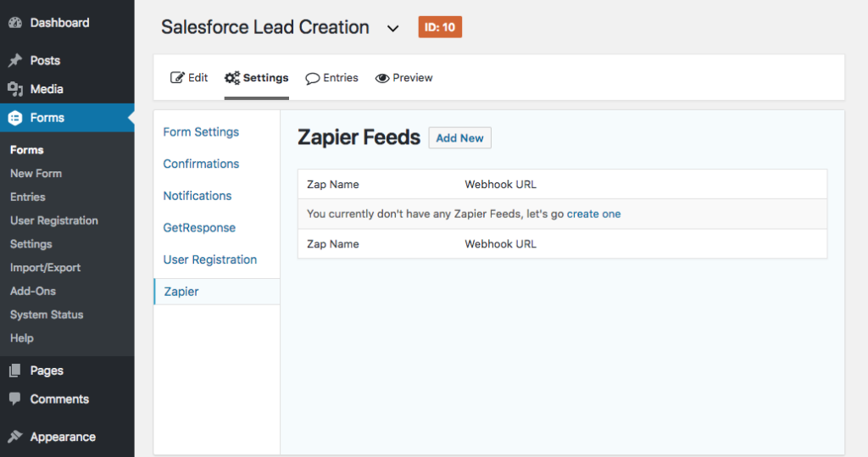Choose New Form in submenu
The height and width of the screenshot is (457, 868).
pos(36,173)
